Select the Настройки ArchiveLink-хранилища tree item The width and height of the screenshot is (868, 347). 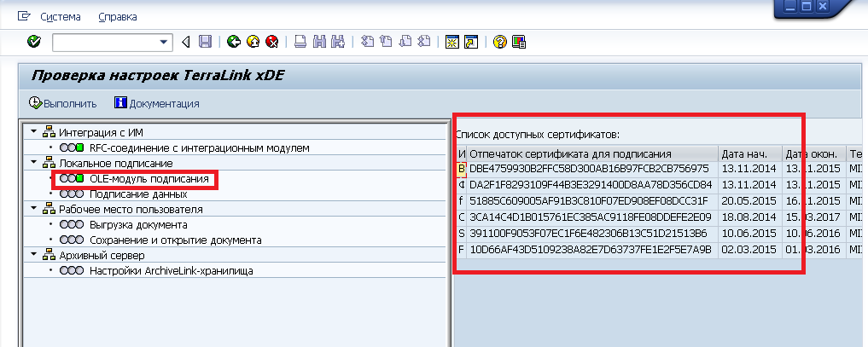pyautogui.click(x=171, y=271)
